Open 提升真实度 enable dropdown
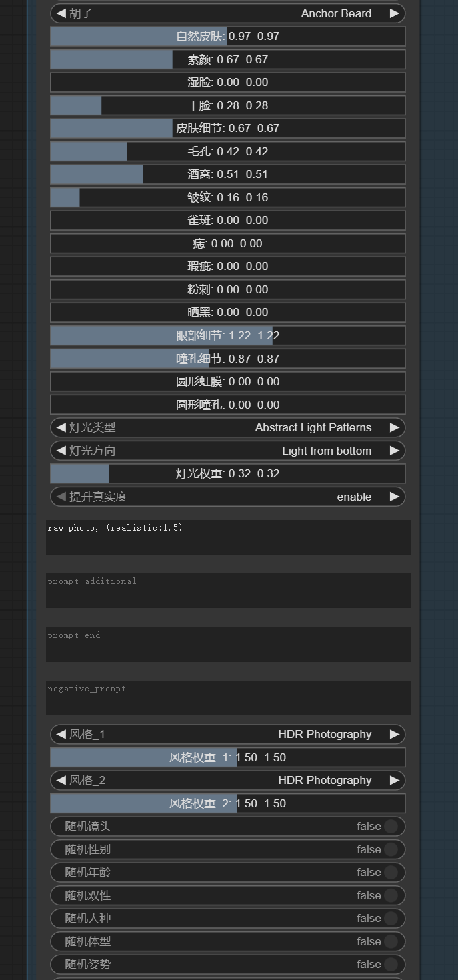This screenshot has height=980, width=458. click(228, 497)
